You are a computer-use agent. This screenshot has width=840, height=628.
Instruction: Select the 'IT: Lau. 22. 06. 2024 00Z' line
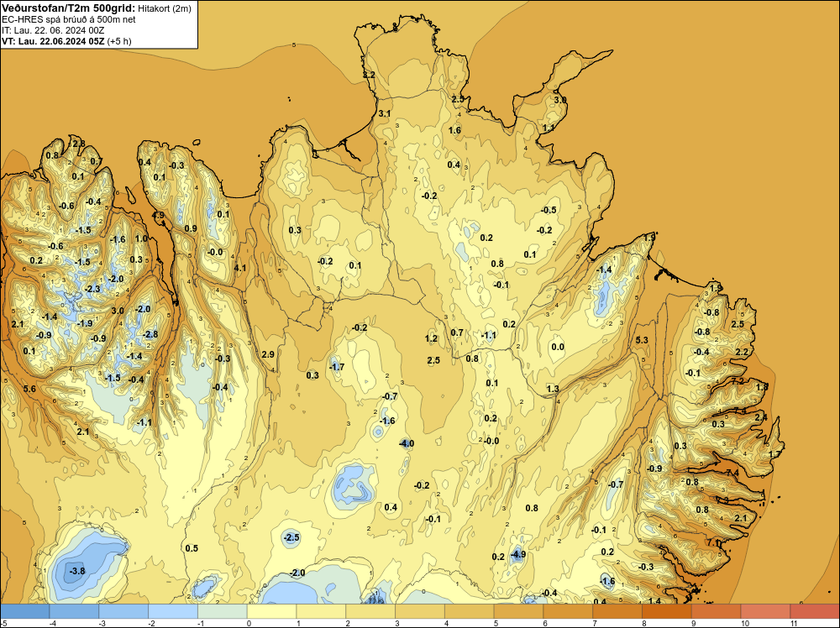pos(53,30)
